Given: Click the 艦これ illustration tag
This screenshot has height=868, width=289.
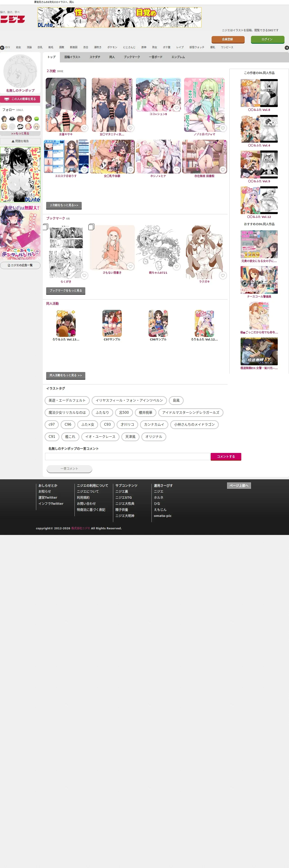Looking at the screenshot, I should tap(70, 437).
